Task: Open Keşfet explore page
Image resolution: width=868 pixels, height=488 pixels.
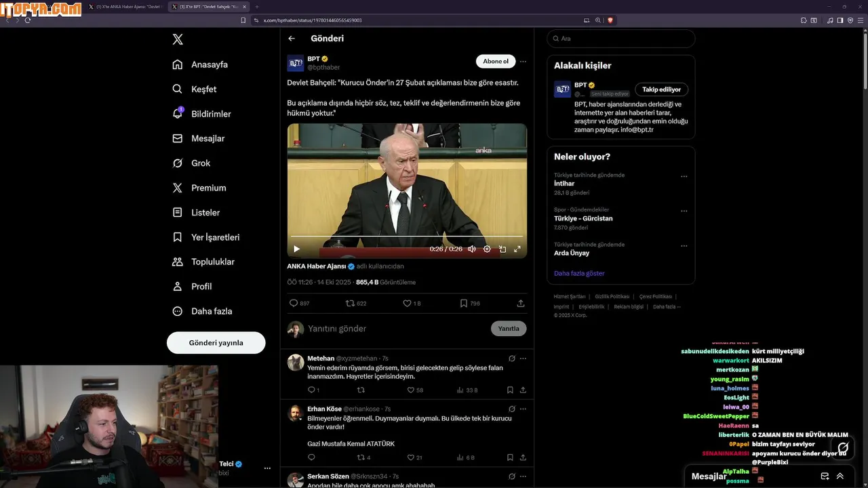Action: [195, 89]
